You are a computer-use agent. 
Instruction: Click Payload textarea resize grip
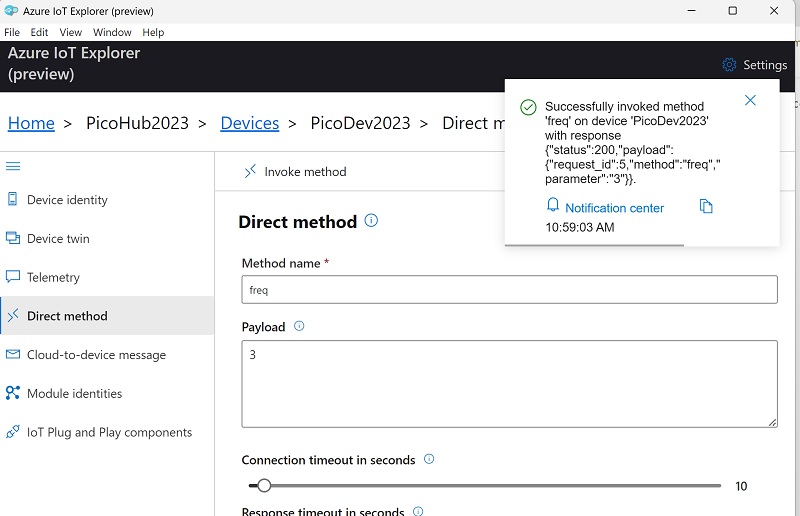[x=772, y=422]
